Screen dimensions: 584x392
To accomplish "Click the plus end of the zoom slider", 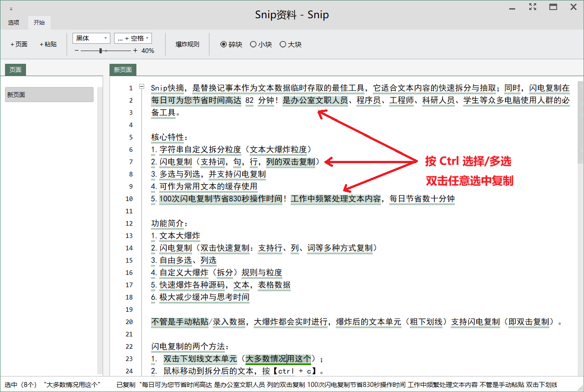I will [135, 51].
